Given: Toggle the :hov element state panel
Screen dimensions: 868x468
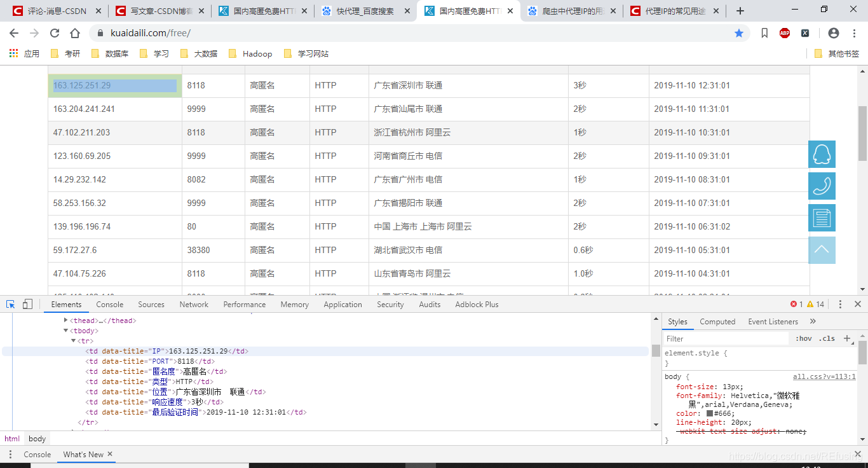Looking at the screenshot, I should click(804, 339).
